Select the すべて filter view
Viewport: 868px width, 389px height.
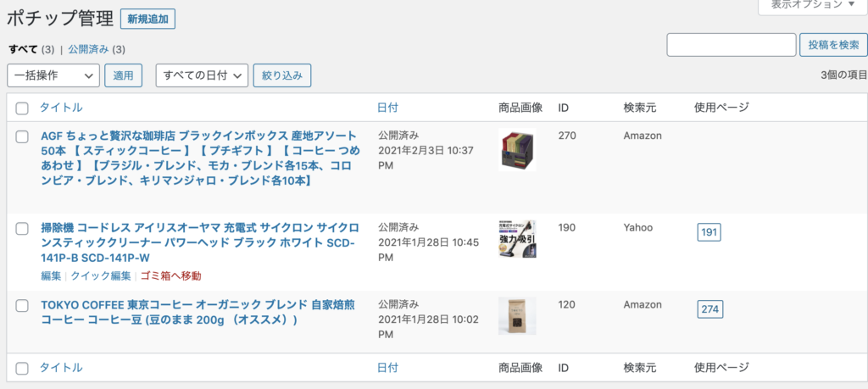23,49
